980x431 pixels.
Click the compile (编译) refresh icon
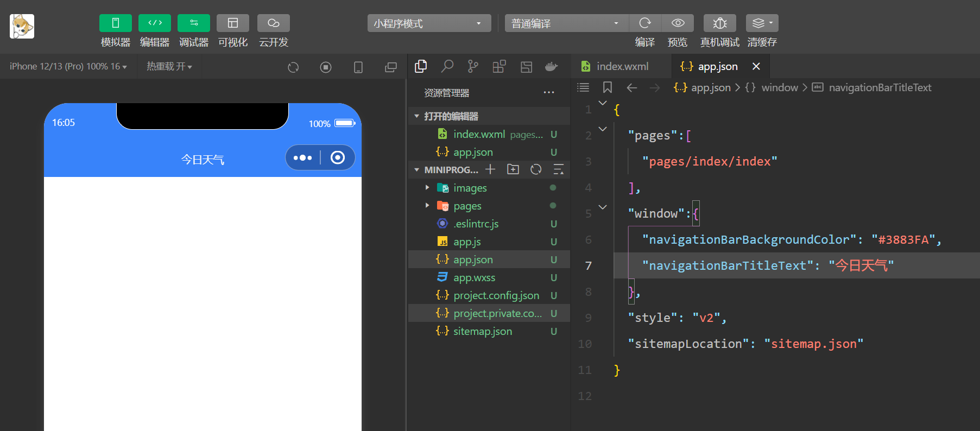pos(645,23)
